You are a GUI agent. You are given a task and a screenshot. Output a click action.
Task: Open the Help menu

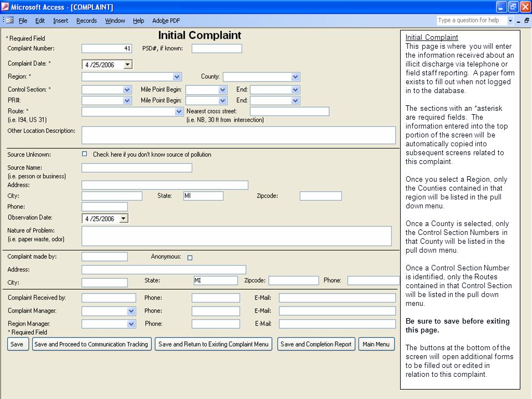pos(139,21)
